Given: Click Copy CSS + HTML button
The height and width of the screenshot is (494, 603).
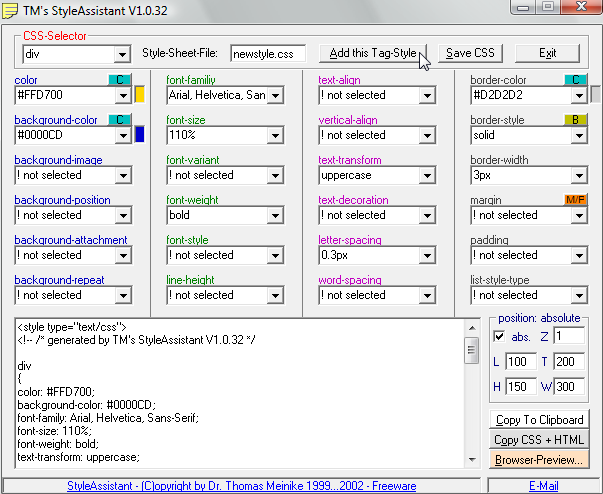Looking at the screenshot, I should point(539,440).
